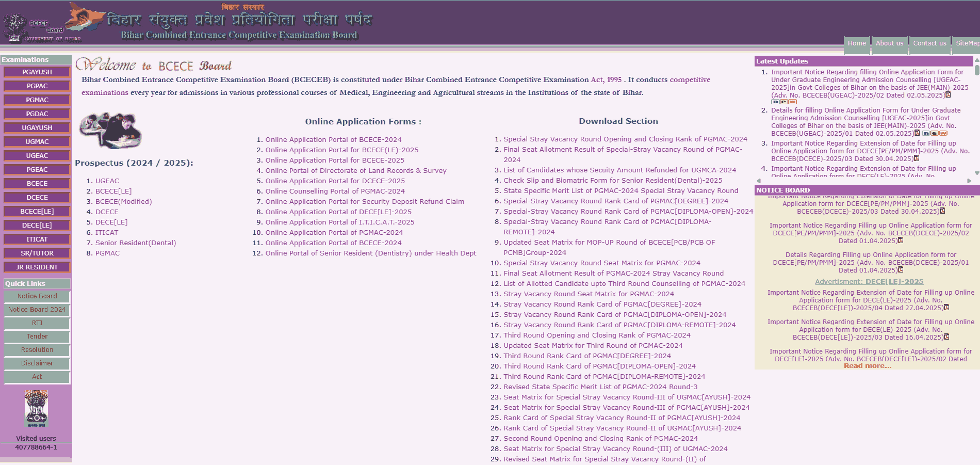The image size is (980, 465).
Task: Open PDF icon of first Latest Updates notice
Action: [948, 95]
